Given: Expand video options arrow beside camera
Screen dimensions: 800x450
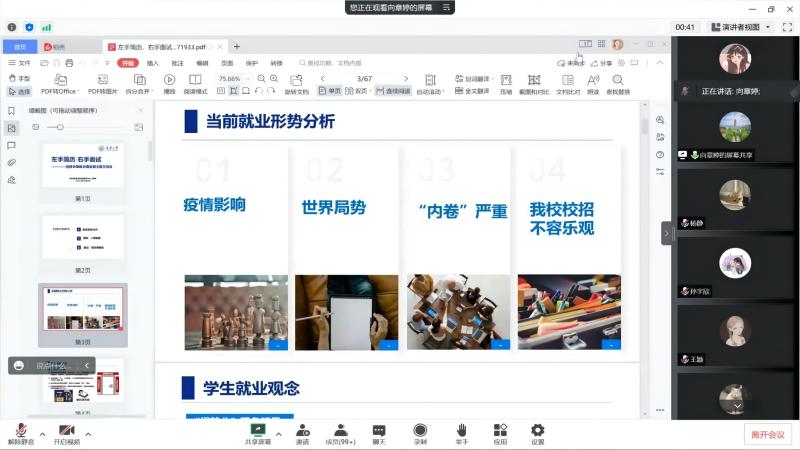Looking at the screenshot, I should click(x=88, y=434).
